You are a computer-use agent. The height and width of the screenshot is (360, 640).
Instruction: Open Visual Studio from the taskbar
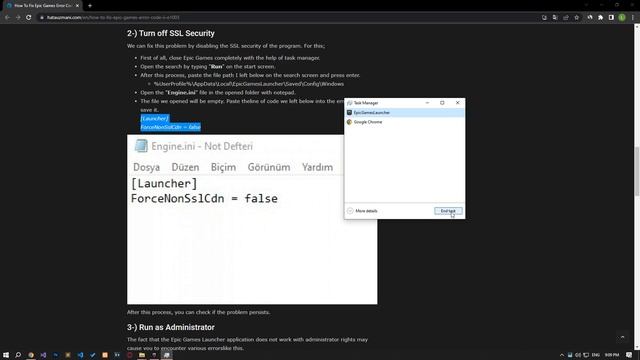coord(43,355)
